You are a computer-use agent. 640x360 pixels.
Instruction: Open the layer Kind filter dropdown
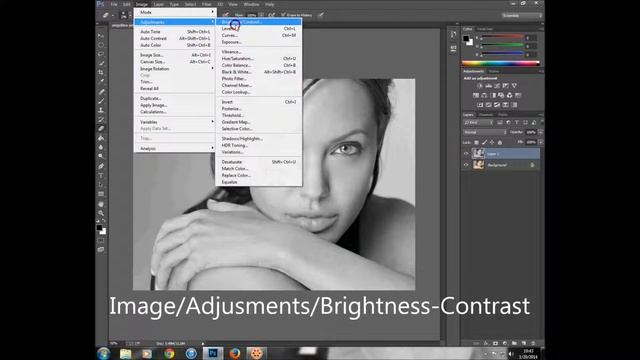478,122
